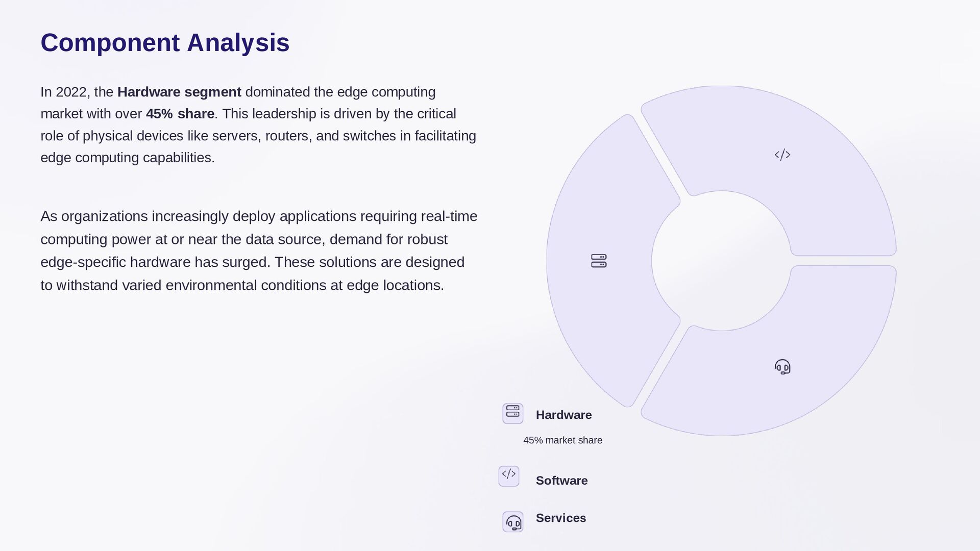Click the server icon inside the left donut segment
The width and height of the screenshot is (980, 551).
click(x=599, y=261)
